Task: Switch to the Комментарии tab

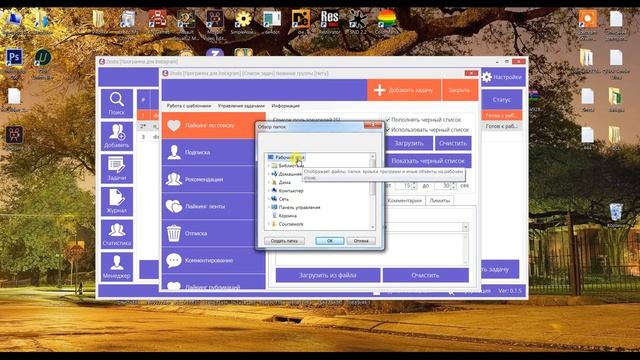Action: click(404, 200)
